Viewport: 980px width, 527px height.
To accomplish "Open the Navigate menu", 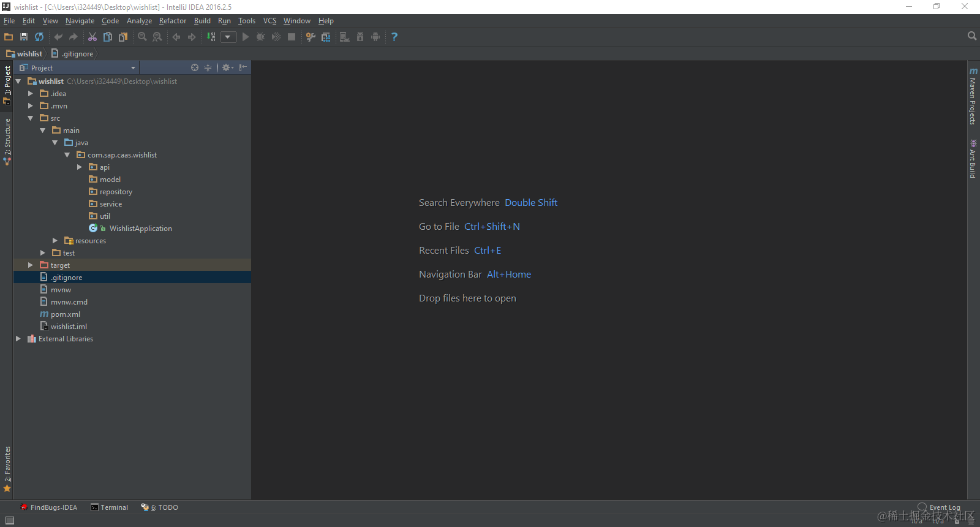I will (80, 21).
